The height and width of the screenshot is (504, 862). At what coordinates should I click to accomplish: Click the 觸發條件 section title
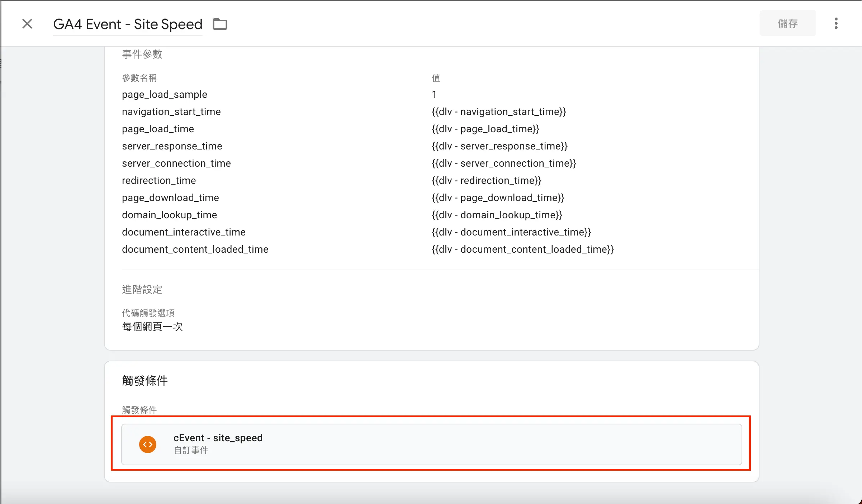point(145,381)
